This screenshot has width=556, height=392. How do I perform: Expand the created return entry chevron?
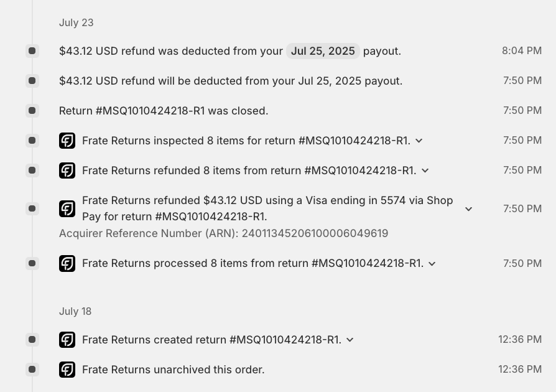click(350, 340)
